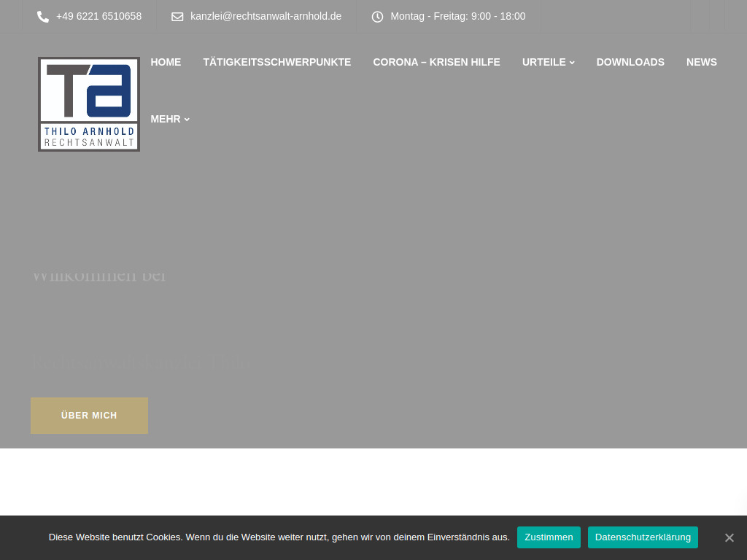Screen dimensions: 747x560
Task: Click the phone icon in top bar
Action: (43, 17)
